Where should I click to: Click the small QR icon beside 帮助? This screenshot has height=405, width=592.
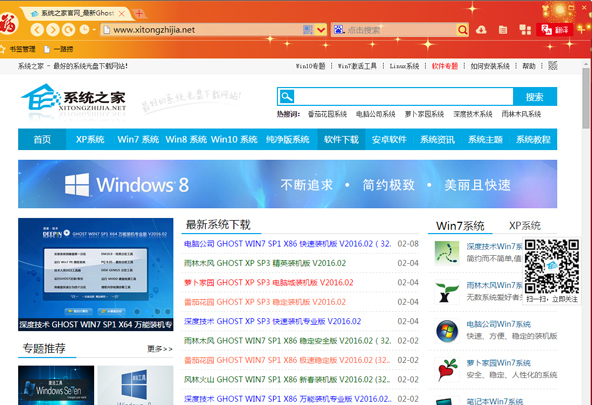point(553,66)
